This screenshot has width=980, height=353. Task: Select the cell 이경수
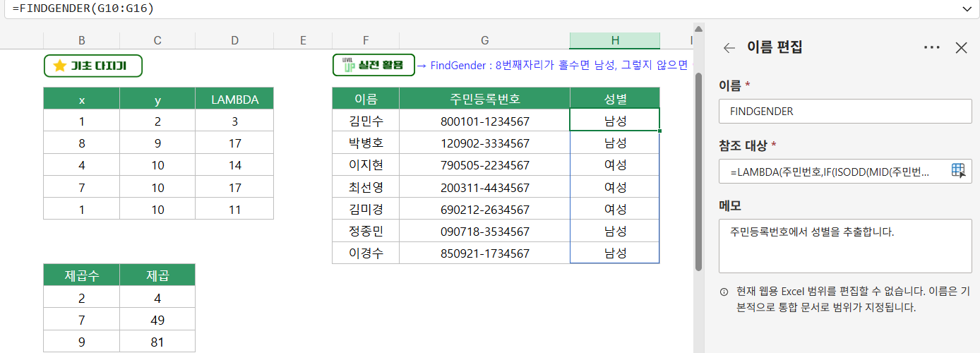[366, 253]
